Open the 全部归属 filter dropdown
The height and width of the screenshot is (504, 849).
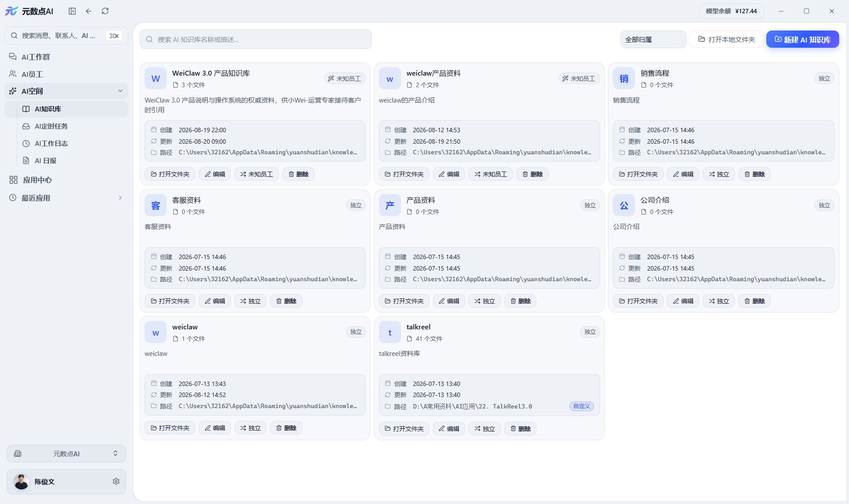653,39
